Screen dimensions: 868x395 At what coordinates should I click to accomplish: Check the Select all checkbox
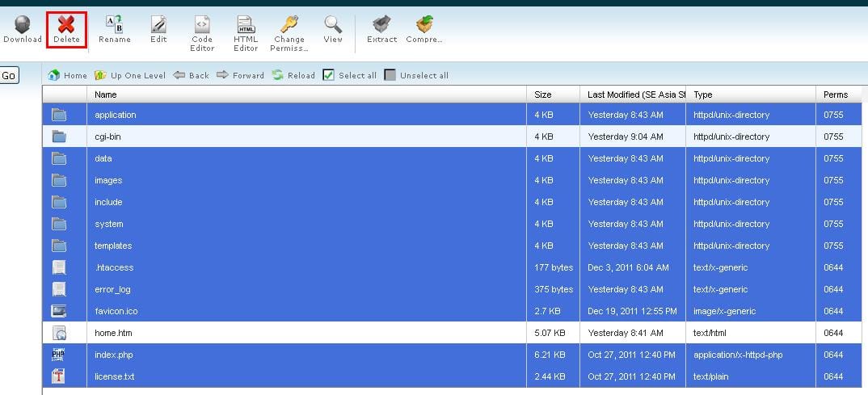click(329, 75)
